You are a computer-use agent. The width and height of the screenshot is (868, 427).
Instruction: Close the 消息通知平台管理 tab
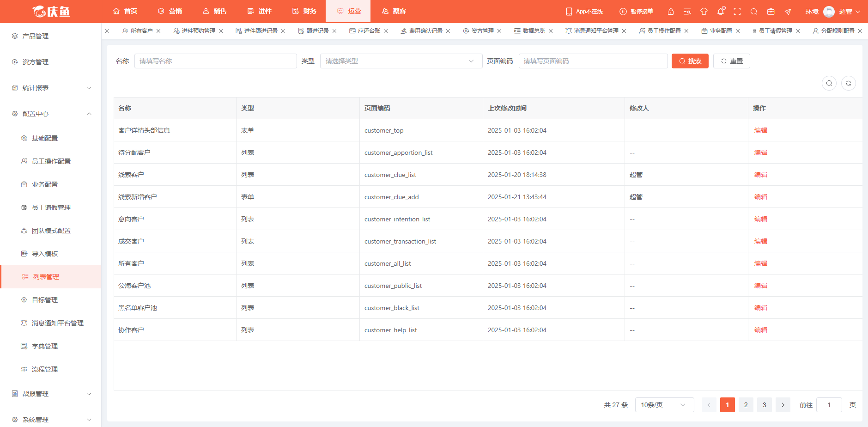tap(624, 31)
